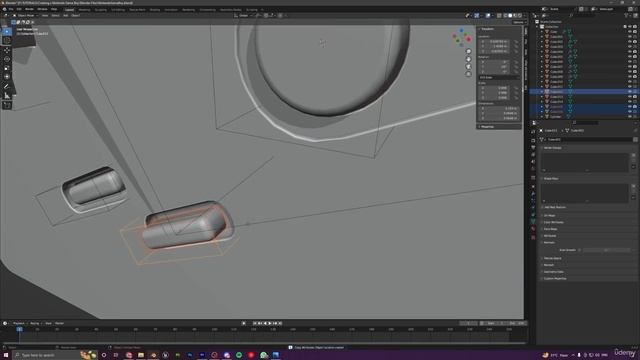The image size is (640, 360).
Task: Open the World properties tab
Action: pos(533,169)
